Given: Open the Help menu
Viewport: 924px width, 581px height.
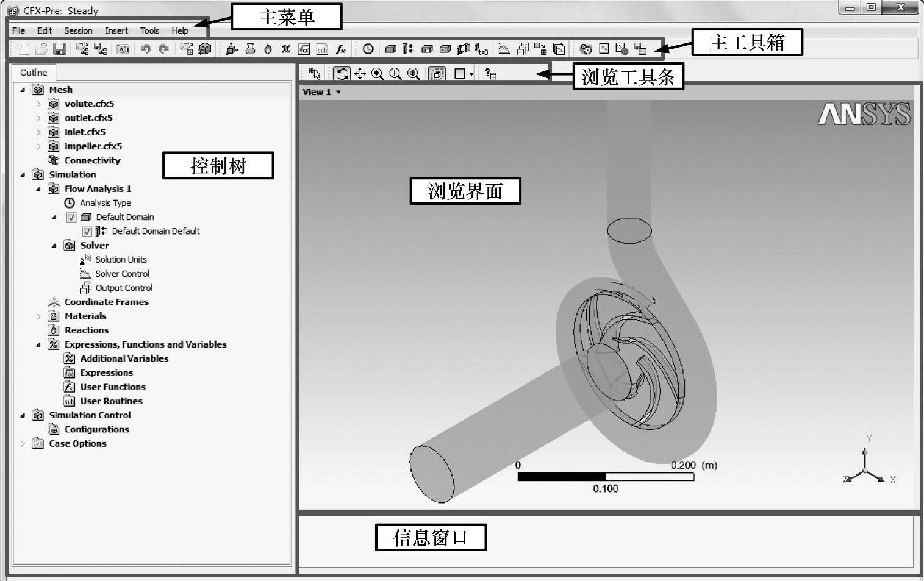Looking at the screenshot, I should 180,30.
